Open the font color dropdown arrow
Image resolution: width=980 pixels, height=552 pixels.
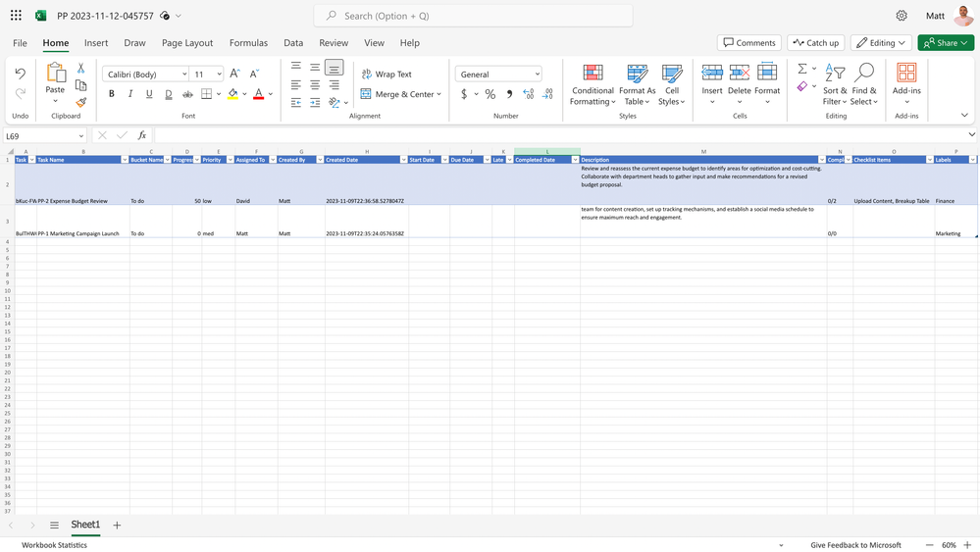pos(271,94)
